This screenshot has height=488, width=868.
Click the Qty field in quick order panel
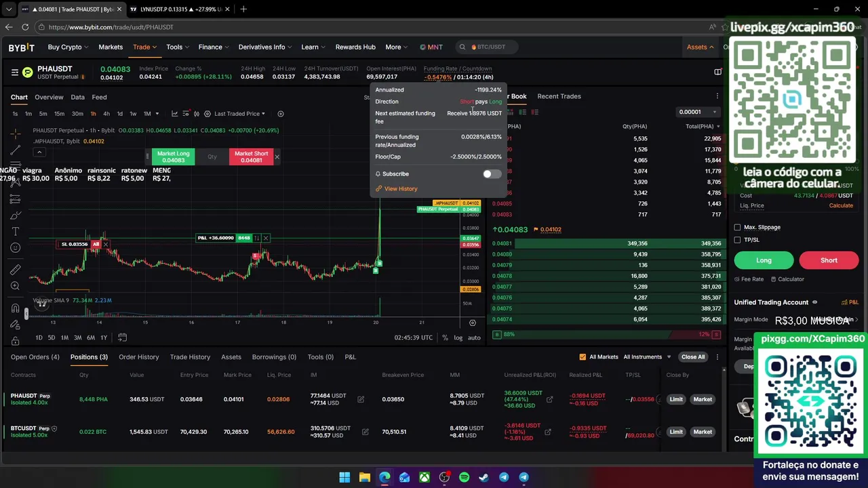(x=212, y=157)
